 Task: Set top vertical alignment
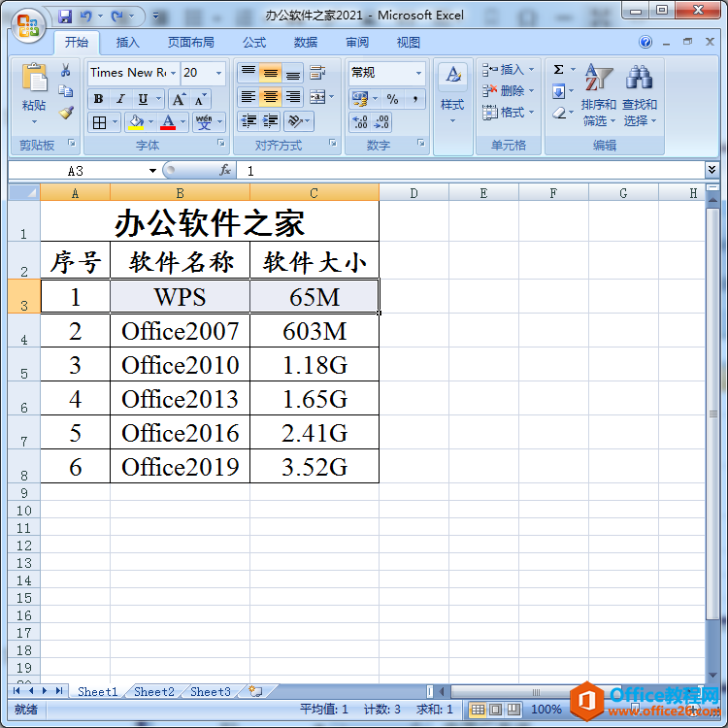point(248,72)
